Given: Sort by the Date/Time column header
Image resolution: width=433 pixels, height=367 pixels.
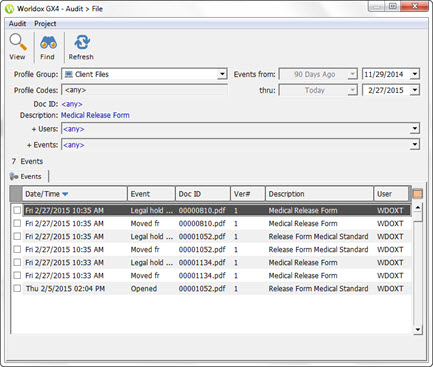Looking at the screenshot, I should click(75, 194).
